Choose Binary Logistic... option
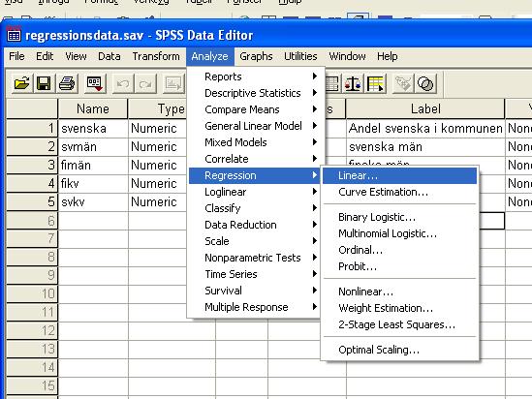Screen dimensions: 532x399 (399, 217)
